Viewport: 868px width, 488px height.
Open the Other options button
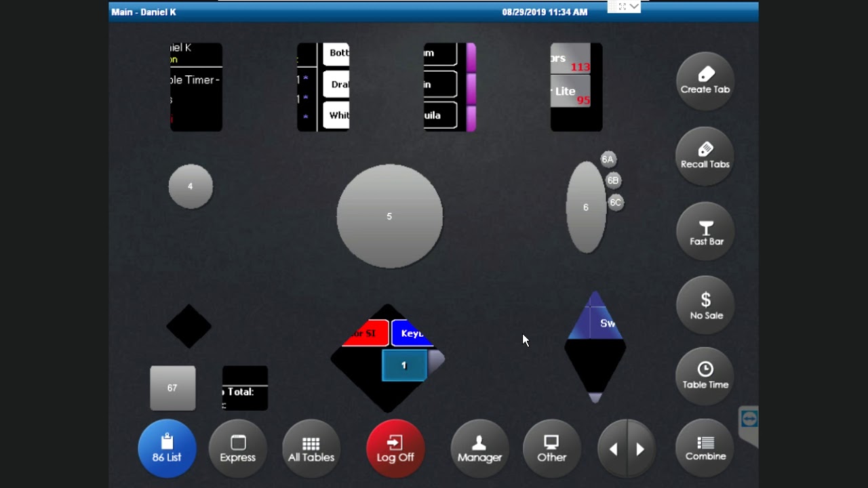[551, 448]
